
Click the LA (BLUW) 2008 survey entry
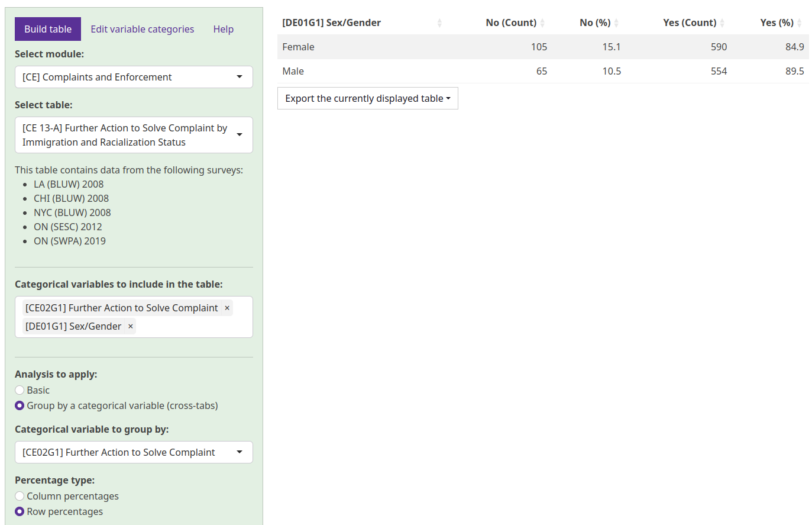69,184
